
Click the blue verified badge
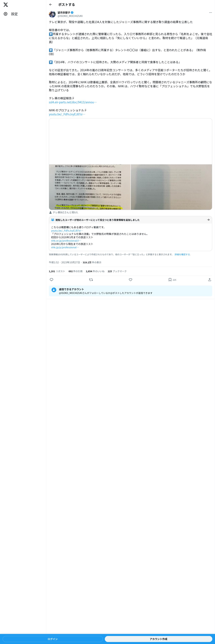pyautogui.click(x=72, y=13)
